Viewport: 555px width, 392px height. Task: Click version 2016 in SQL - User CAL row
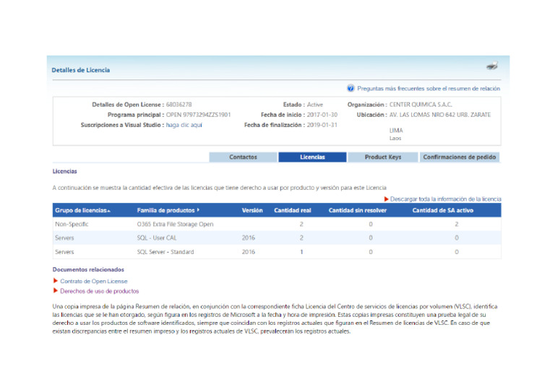[x=249, y=238]
